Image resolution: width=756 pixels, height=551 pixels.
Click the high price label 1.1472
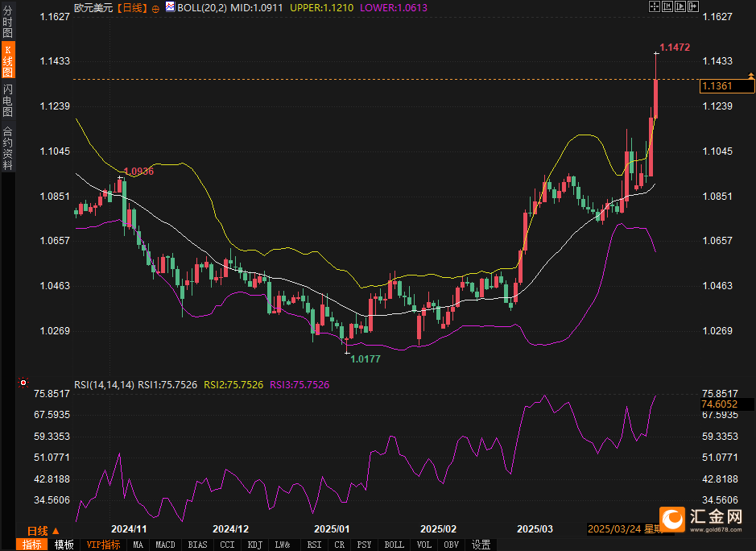pyautogui.click(x=675, y=48)
